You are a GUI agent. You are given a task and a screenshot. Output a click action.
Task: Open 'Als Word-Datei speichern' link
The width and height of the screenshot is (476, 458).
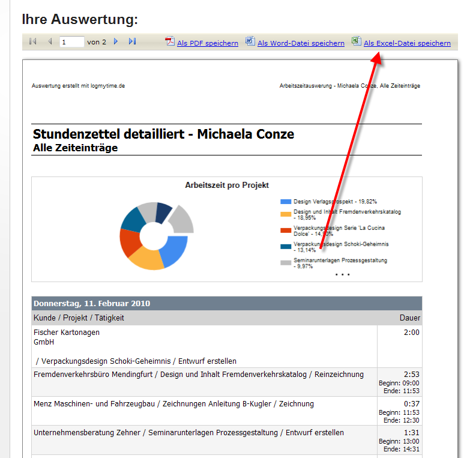point(301,43)
